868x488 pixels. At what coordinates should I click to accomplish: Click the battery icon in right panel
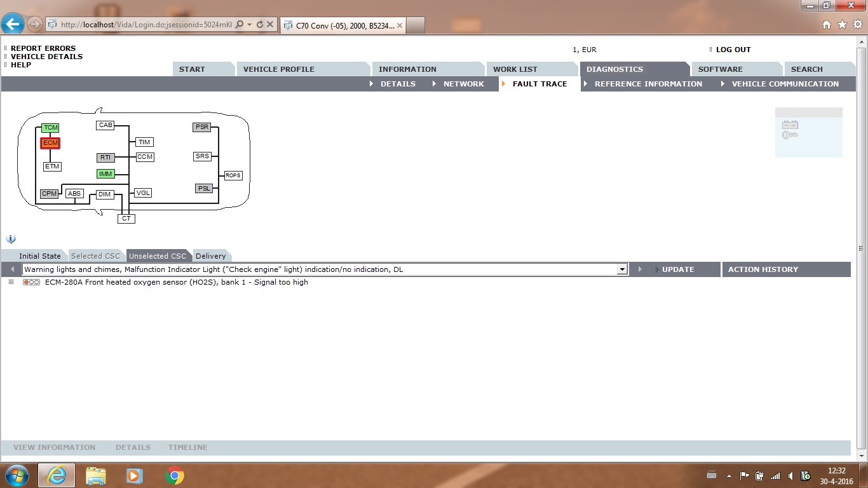790,125
